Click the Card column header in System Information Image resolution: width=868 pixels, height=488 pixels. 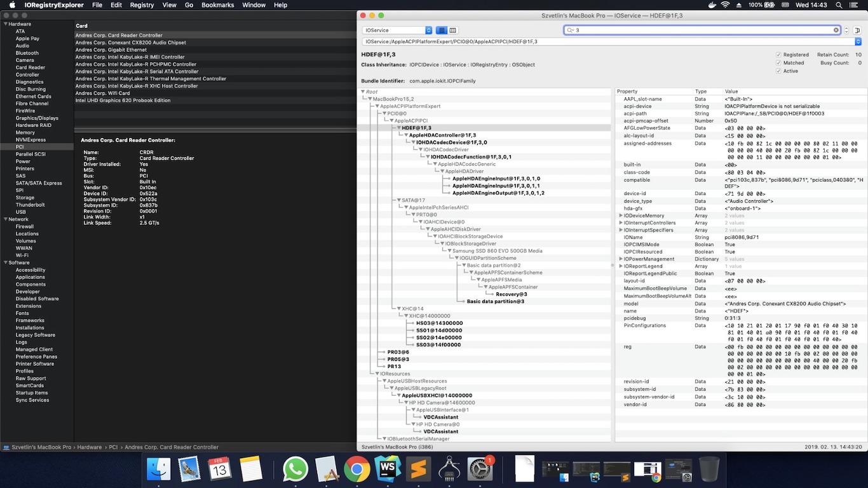(215, 26)
